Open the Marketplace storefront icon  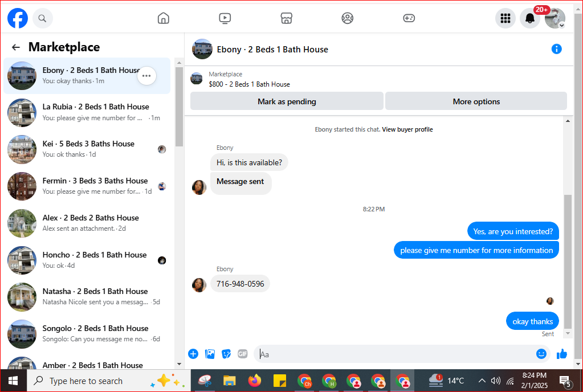286,18
